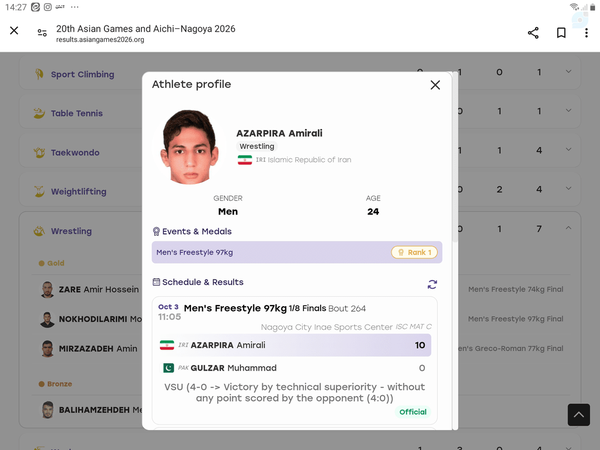Open Taekwondo sport link

[x=75, y=153]
